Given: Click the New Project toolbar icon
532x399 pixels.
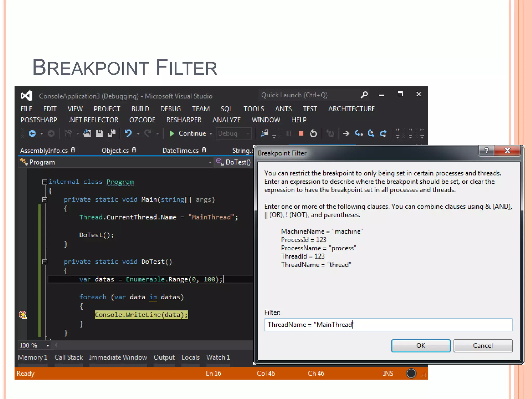Looking at the screenshot, I should click(68, 134).
